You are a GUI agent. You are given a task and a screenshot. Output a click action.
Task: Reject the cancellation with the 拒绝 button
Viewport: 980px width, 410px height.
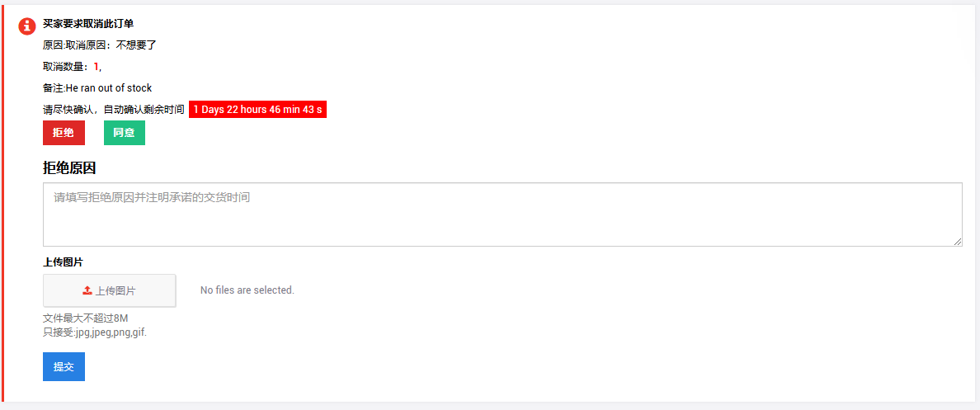64,133
